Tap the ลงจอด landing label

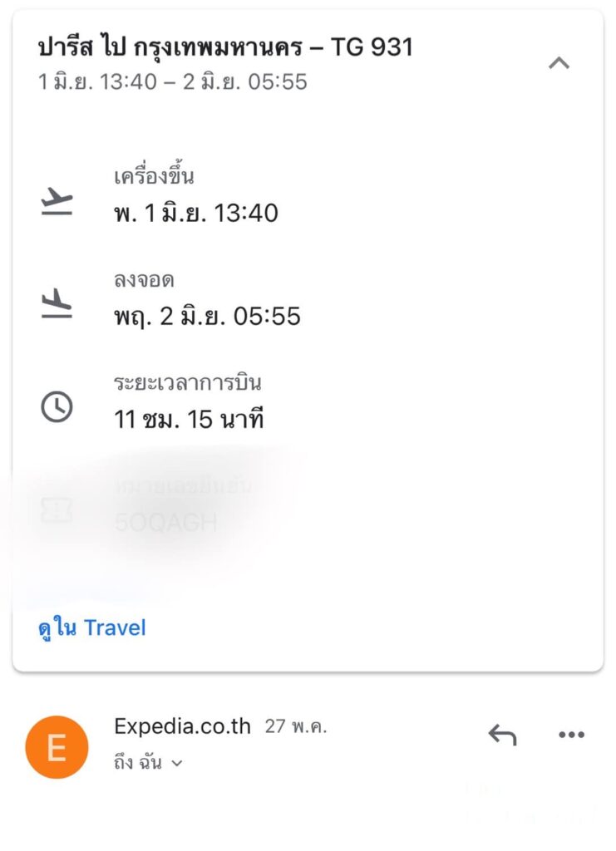click(x=144, y=280)
